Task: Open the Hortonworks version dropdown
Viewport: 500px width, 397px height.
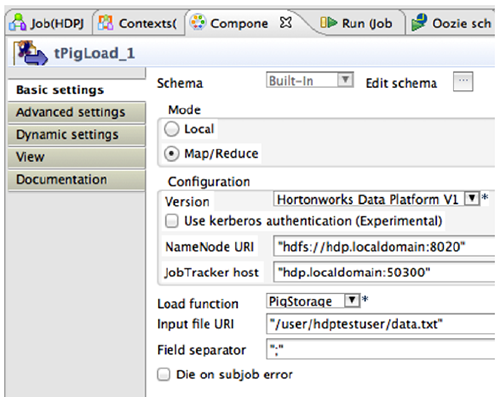Action: pos(472,198)
